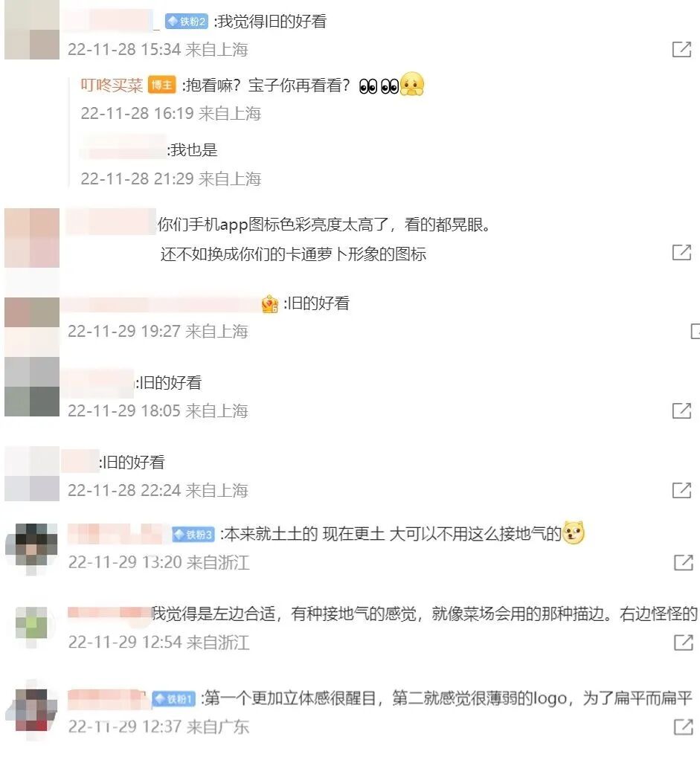Click share icon on 22-11-29 12:37 comment

(684, 727)
